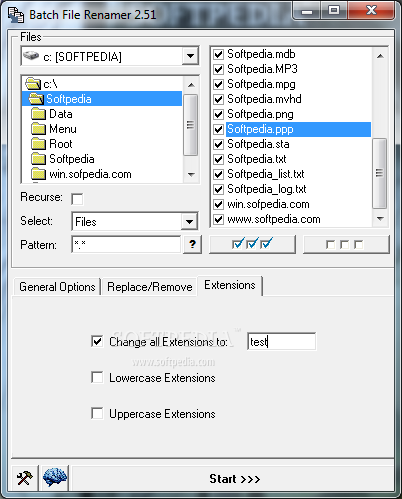Uncheck www.softpedia.com file checkbox
This screenshot has width=402, height=499.
click(218, 219)
